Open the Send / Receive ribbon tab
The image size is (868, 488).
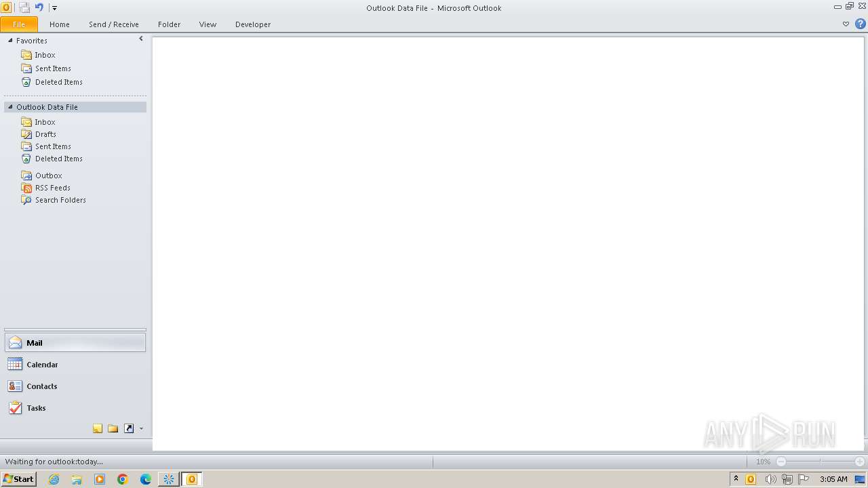[114, 24]
